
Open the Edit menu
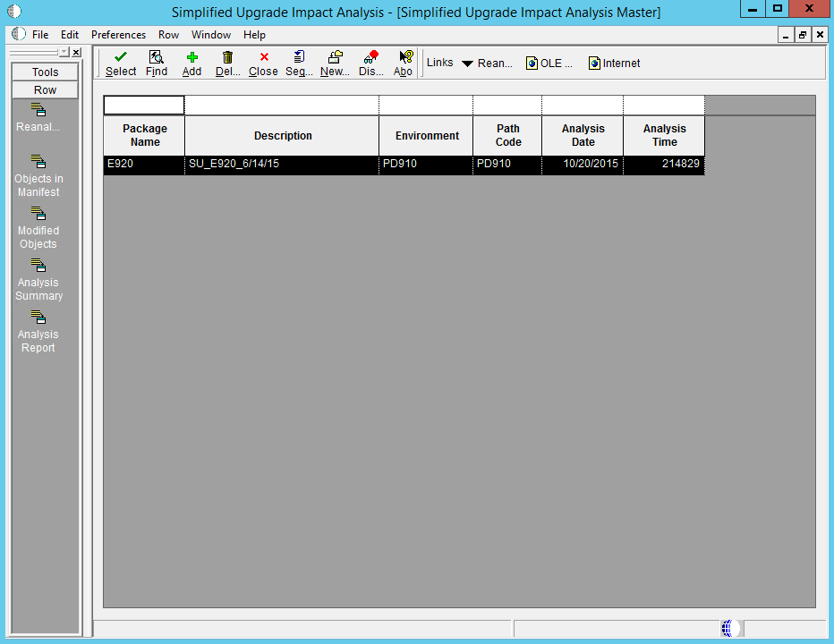tap(70, 35)
